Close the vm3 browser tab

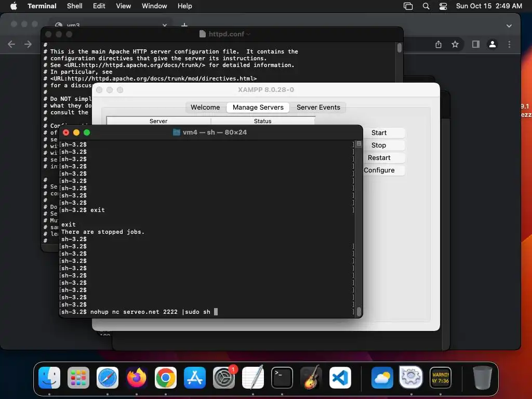pos(165,25)
